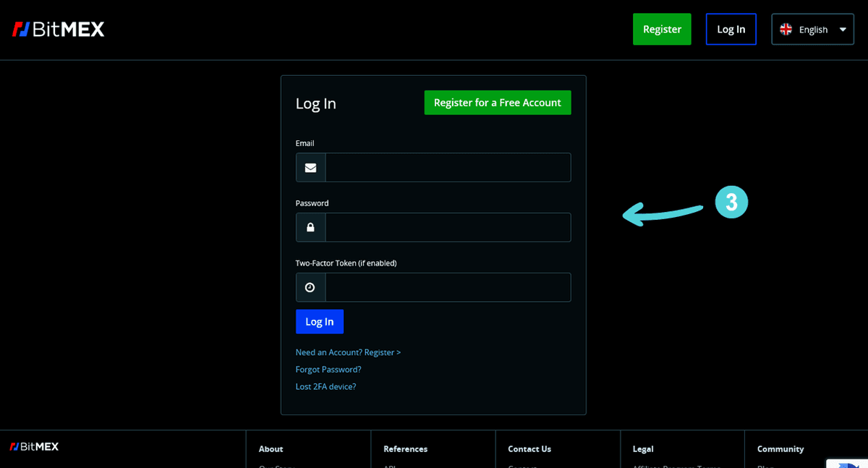Focus the Two-Factor Token input field
Screen dimensions: 868x468
coord(448,287)
